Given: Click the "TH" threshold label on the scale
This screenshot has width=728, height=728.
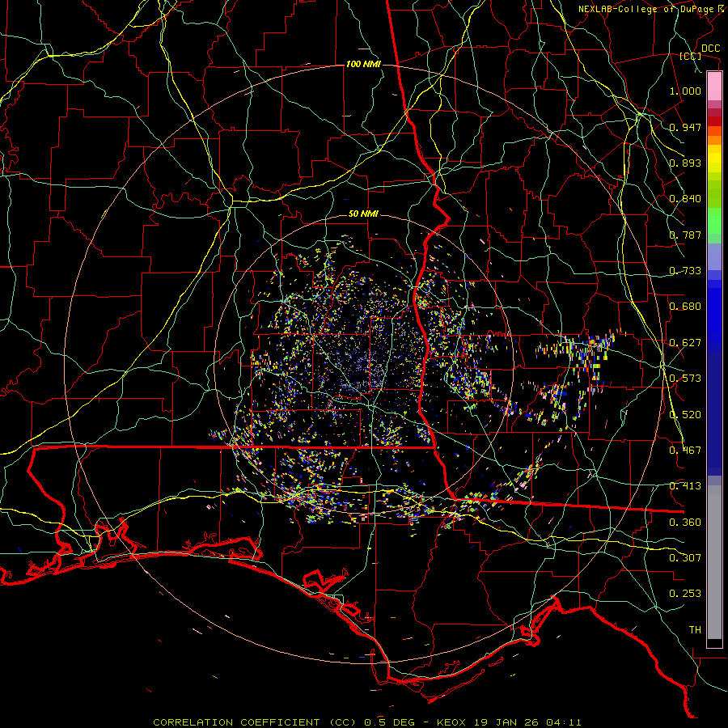Looking at the screenshot, I should (695, 630).
